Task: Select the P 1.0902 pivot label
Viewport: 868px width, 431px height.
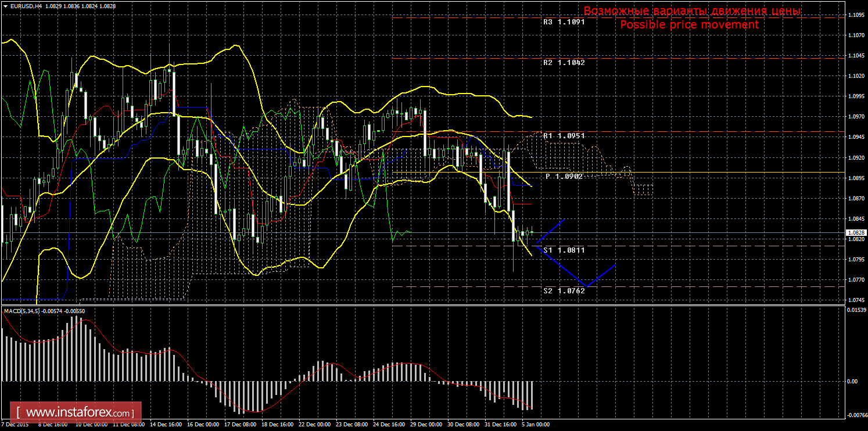Action: pos(564,176)
